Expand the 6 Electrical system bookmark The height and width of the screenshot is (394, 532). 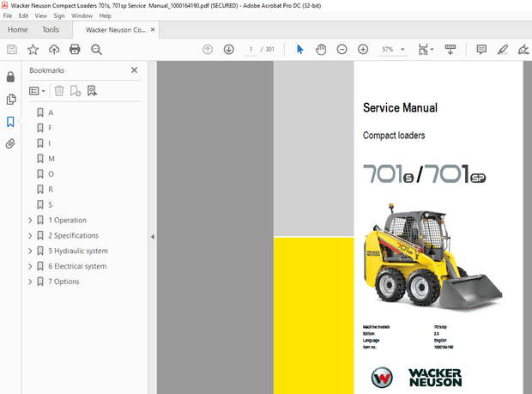click(30, 266)
